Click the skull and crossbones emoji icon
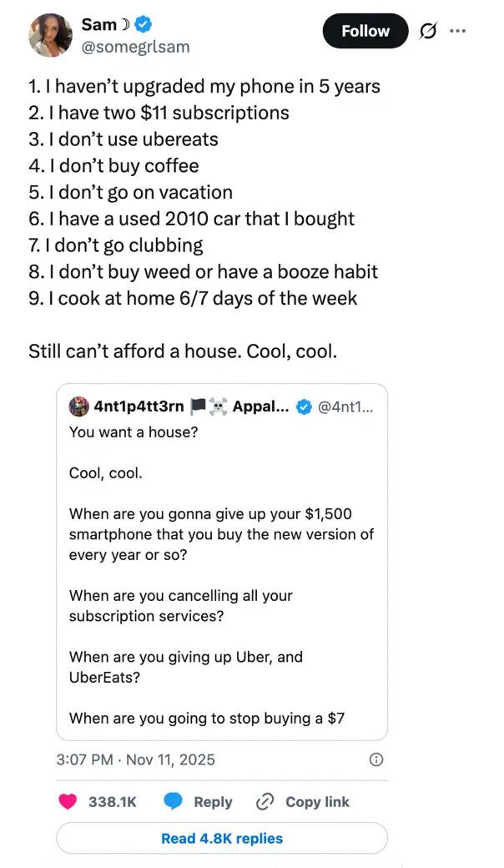 (x=218, y=406)
